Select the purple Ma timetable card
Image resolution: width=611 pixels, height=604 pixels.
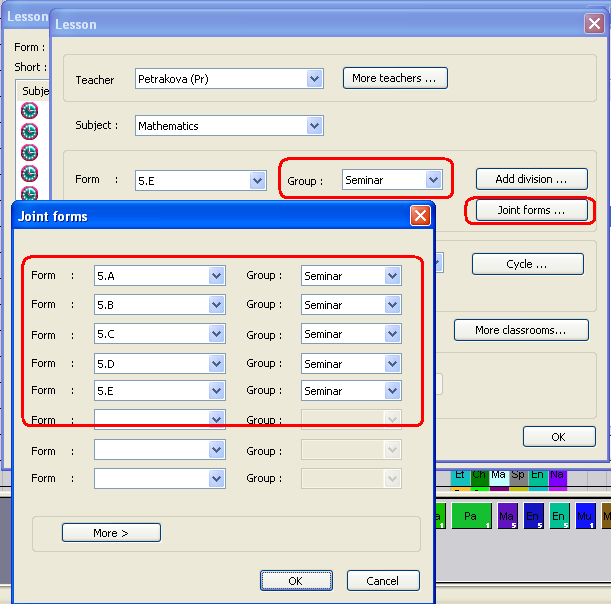click(x=507, y=517)
